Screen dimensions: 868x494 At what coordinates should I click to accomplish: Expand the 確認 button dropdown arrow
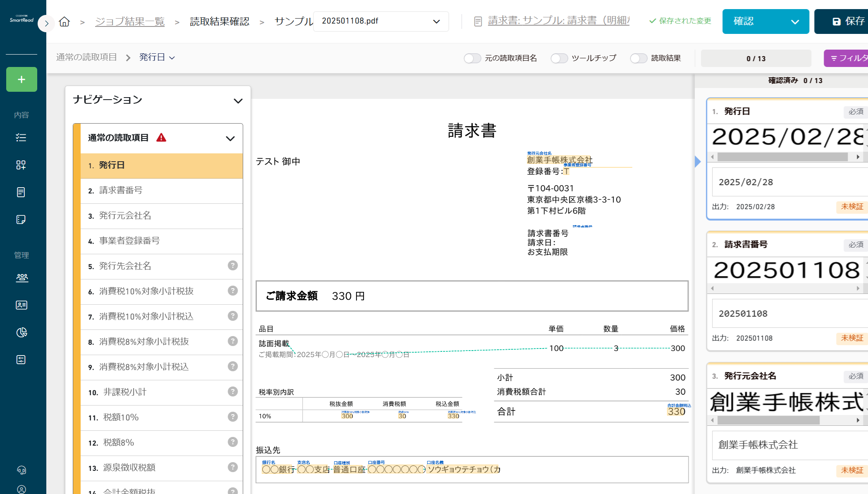[795, 21]
